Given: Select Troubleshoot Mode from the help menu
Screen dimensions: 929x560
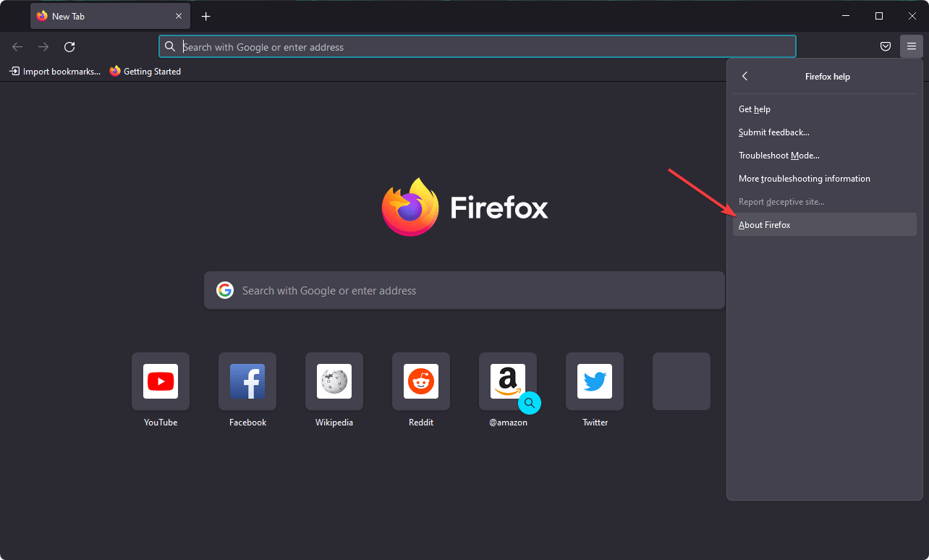Looking at the screenshot, I should tap(779, 155).
